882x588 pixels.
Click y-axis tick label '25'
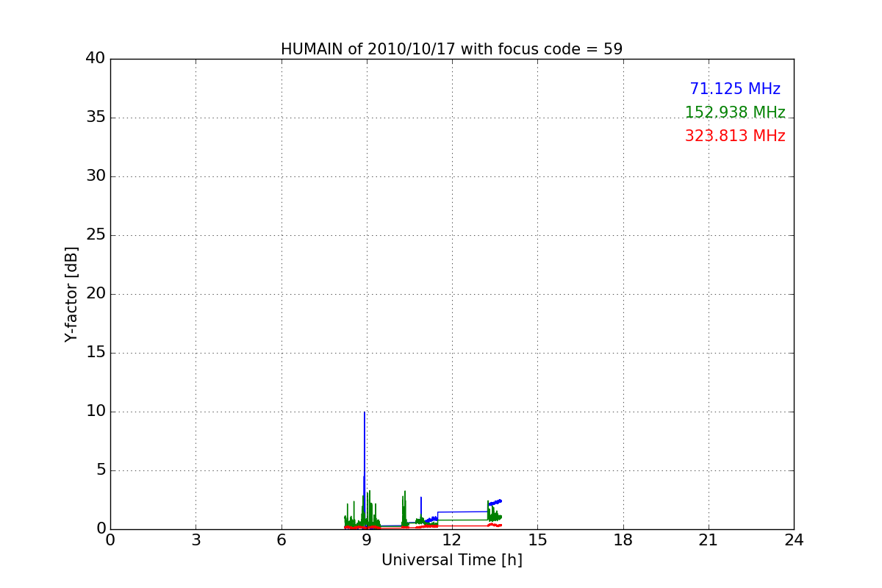pyautogui.click(x=96, y=235)
